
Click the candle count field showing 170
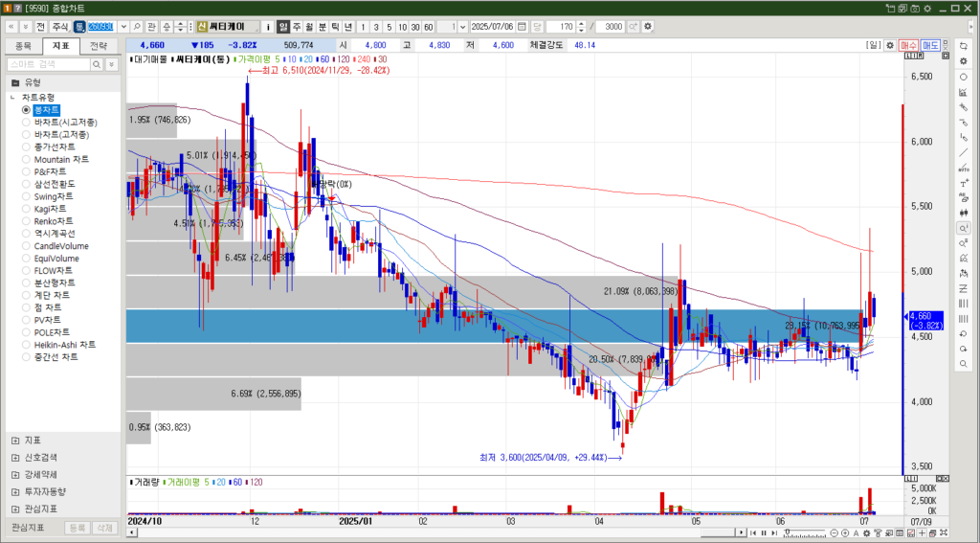click(561, 27)
